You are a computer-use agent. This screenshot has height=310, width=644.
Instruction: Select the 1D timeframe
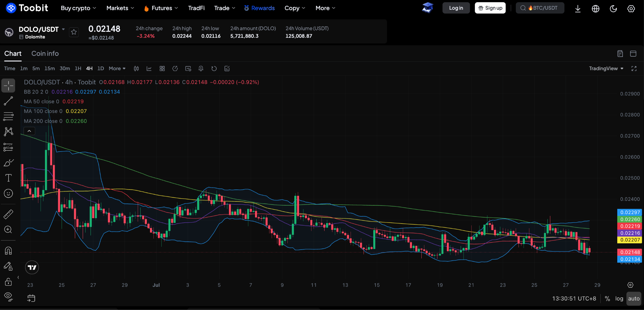click(x=101, y=69)
